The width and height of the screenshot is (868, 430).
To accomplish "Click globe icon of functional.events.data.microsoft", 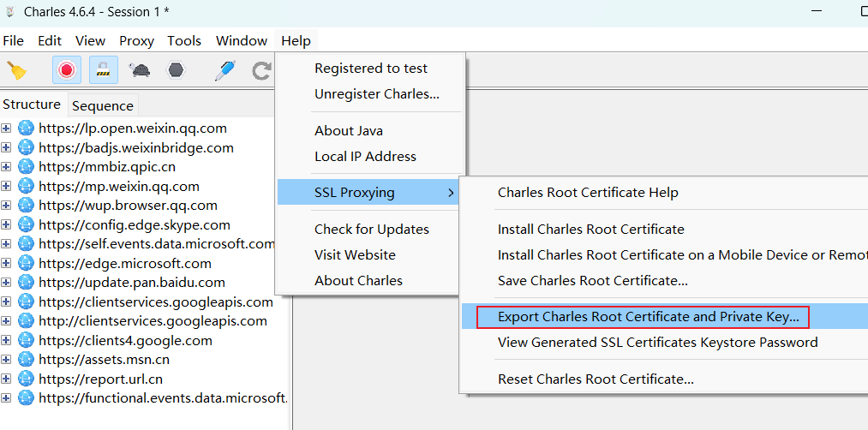I will (26, 398).
